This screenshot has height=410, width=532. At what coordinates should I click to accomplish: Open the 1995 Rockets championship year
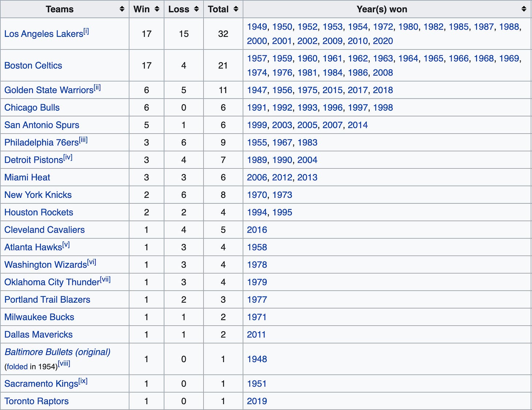282,212
